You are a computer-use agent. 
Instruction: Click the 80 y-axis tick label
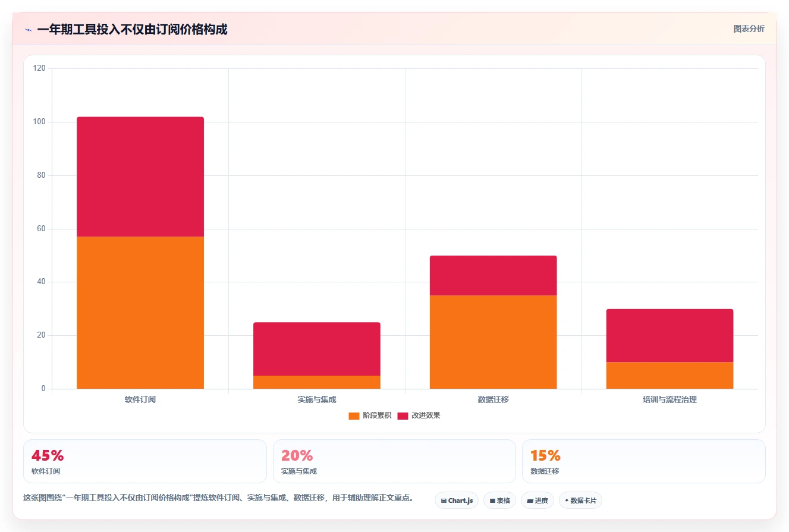pos(41,175)
